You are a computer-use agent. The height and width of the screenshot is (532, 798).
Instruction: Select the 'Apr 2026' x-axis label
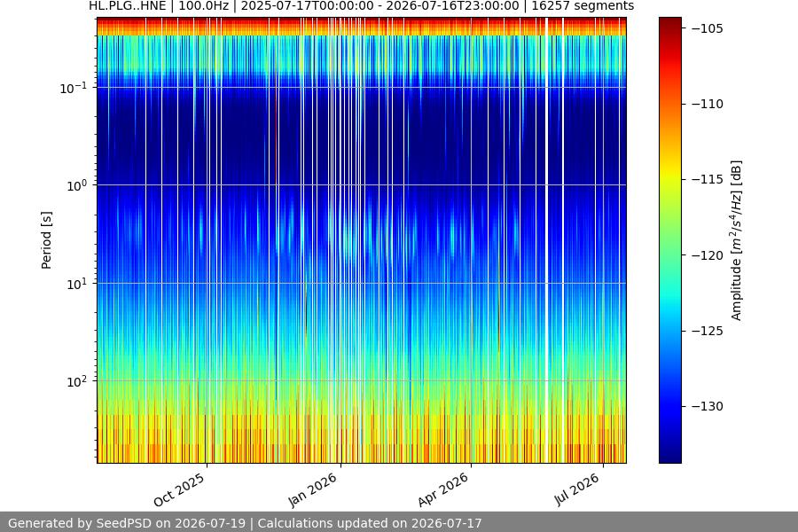(442, 489)
